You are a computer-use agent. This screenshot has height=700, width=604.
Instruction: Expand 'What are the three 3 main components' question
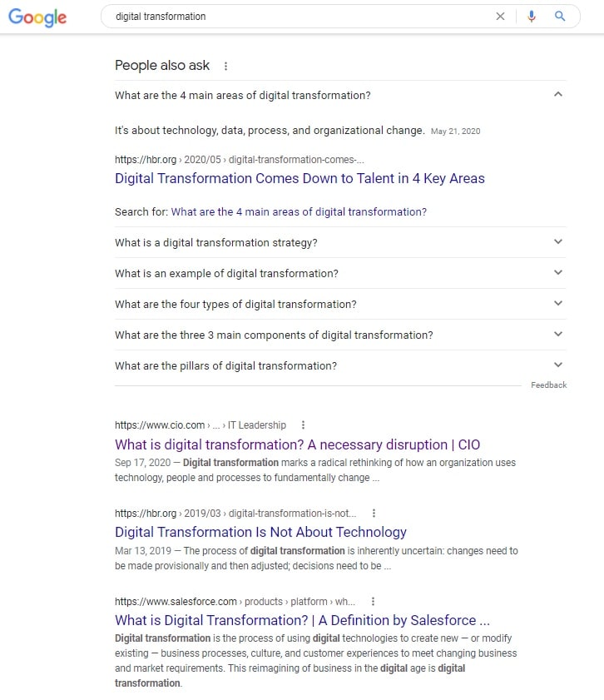coord(558,334)
